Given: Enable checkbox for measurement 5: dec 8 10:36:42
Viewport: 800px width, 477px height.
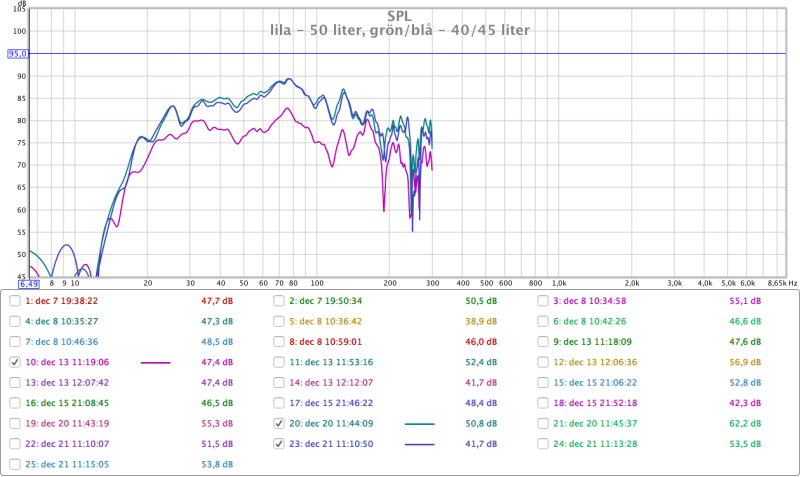Looking at the screenshot, I should click(x=279, y=321).
